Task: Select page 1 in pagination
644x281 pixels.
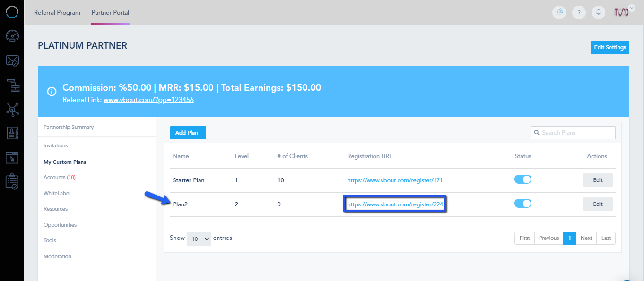Action: 569,238
